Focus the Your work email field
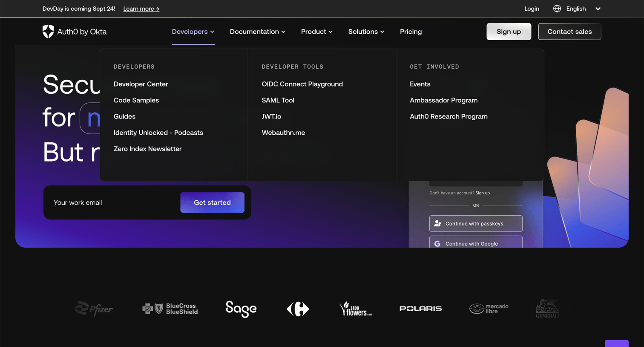Viewport: 644px width, 347px height. point(114,202)
